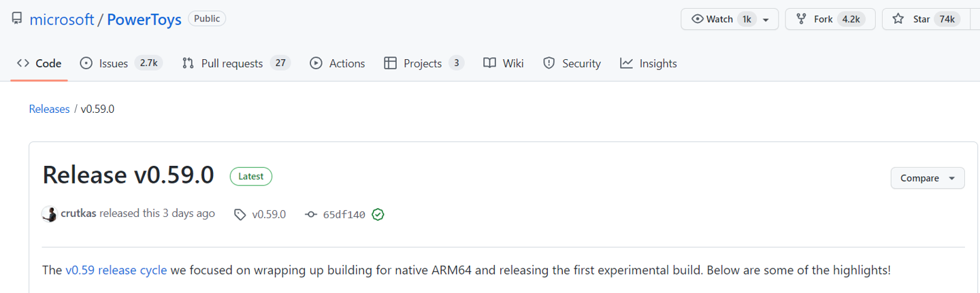
Task: Click the repository icon beside microsoft
Action: coord(17,19)
